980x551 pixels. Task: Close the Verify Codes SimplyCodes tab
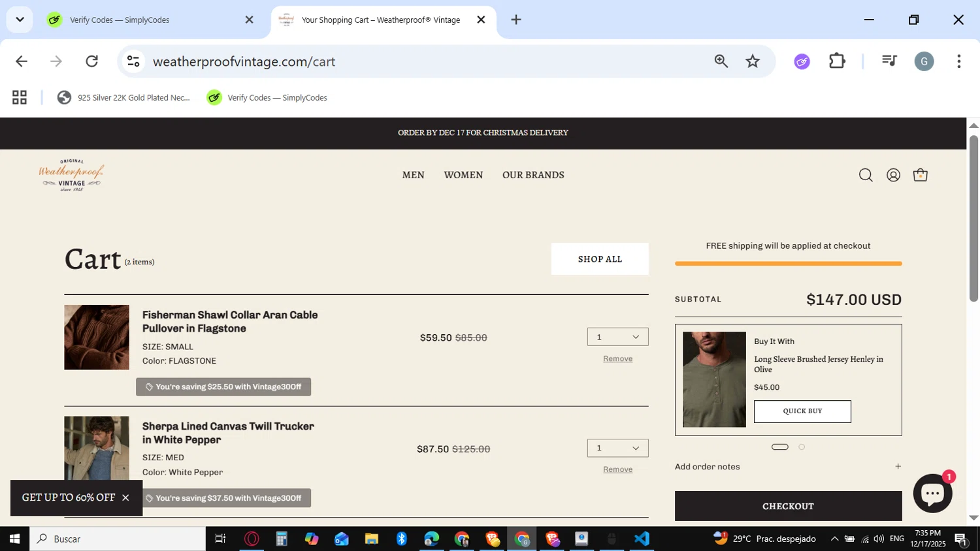(x=249, y=20)
